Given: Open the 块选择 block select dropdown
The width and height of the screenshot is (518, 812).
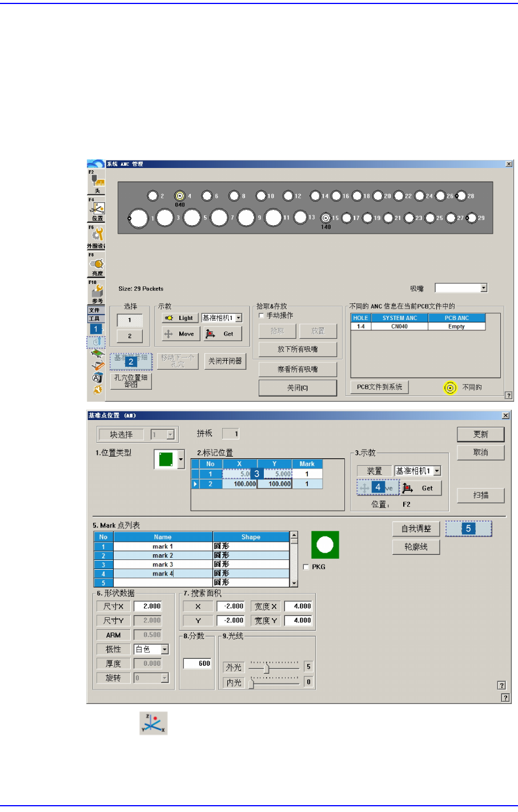Looking at the screenshot, I should pos(170,435).
